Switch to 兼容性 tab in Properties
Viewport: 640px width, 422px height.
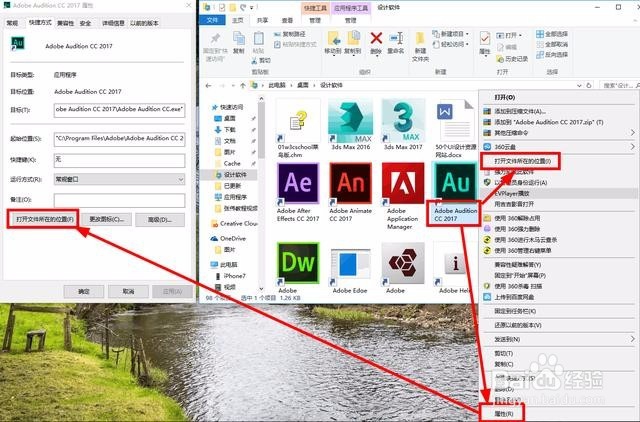65,23
